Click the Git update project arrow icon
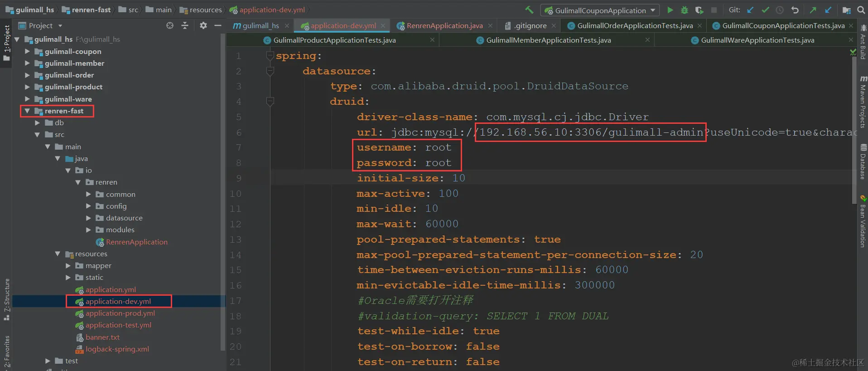Screen dimensions: 868x371 (x=751, y=10)
